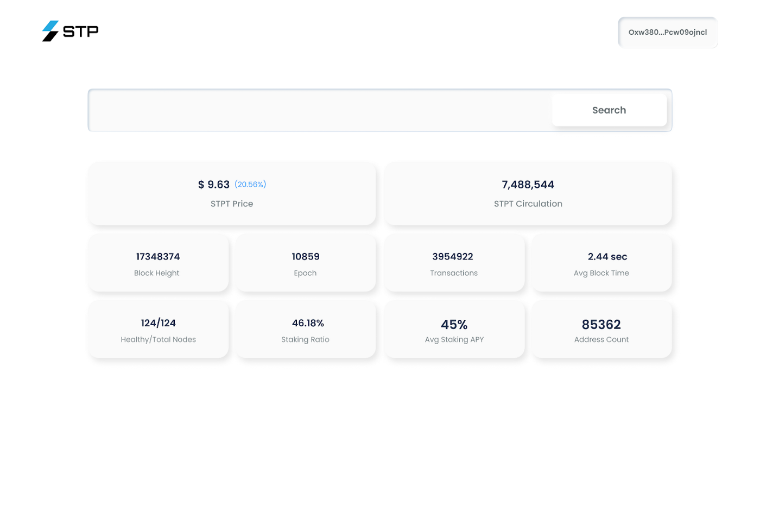Open the Epoch card
Viewport: 760px width, 532px height.
click(x=306, y=263)
